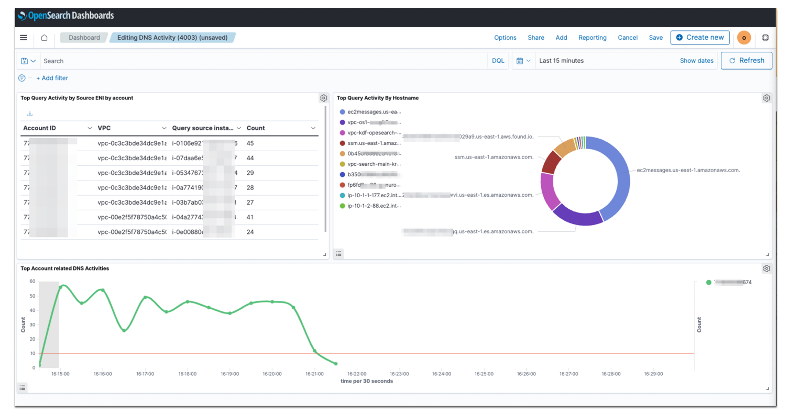Click Add in the top menu
This screenshot has width=788, height=416.
pyautogui.click(x=561, y=38)
